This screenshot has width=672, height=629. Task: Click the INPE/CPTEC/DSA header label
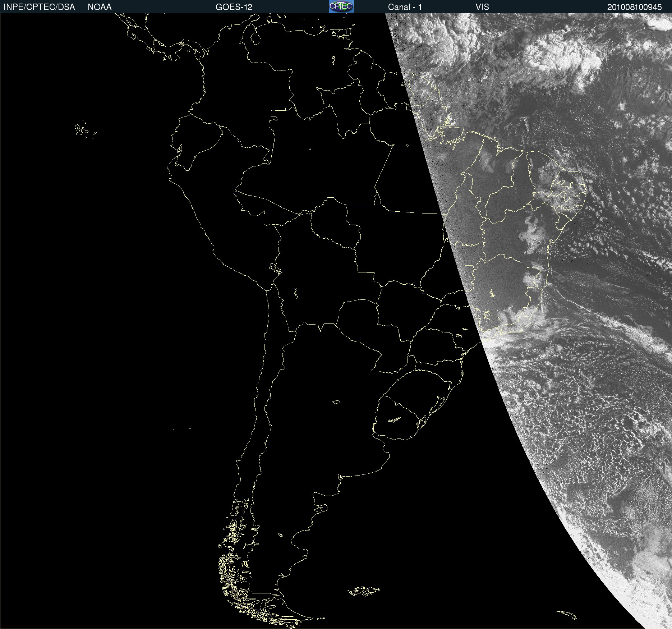coord(39,7)
